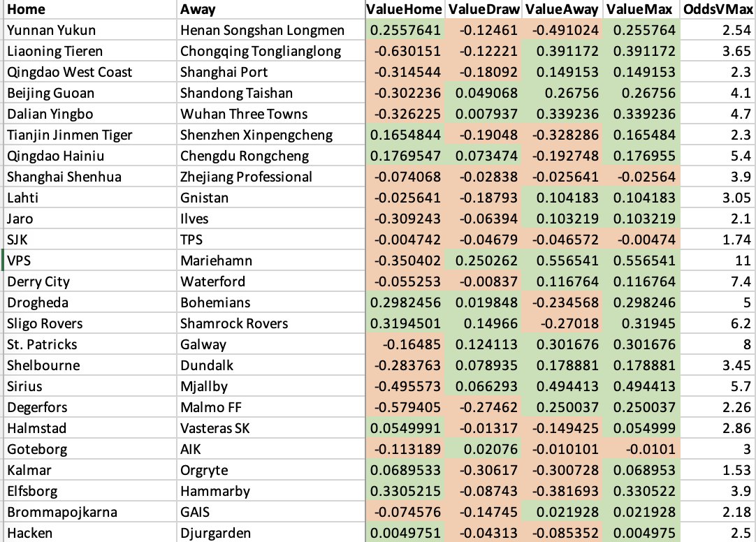Select the Drogheda cell
This screenshot has width=756, height=542.
(90, 302)
